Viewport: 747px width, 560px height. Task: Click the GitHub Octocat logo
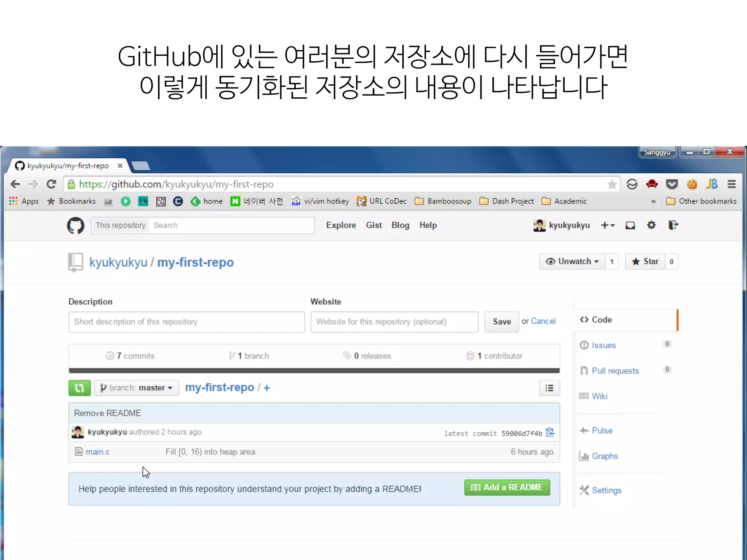pos(76,225)
